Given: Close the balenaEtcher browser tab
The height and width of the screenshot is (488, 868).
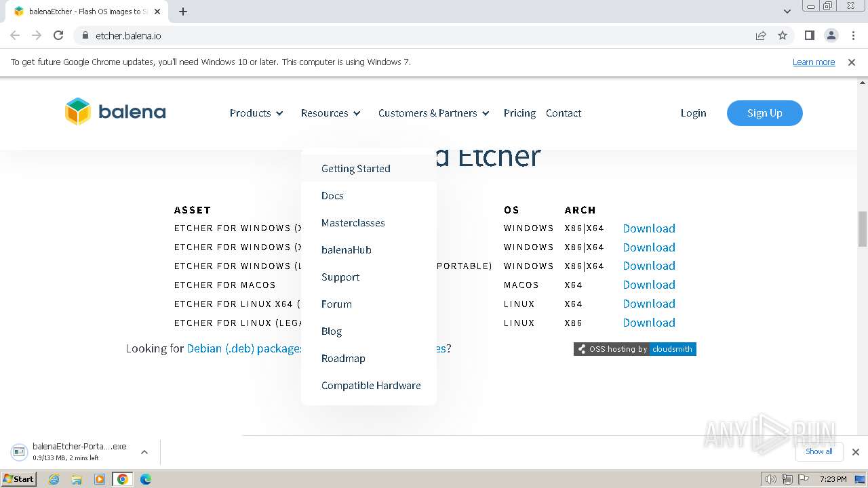Looking at the screenshot, I should click(x=157, y=12).
